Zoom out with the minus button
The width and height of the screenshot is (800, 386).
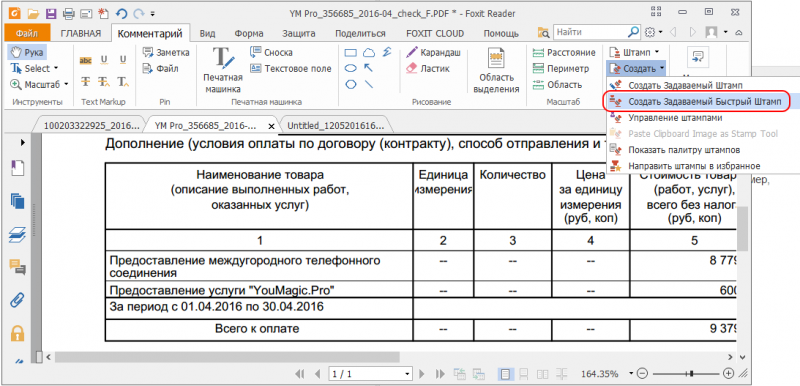click(642, 374)
